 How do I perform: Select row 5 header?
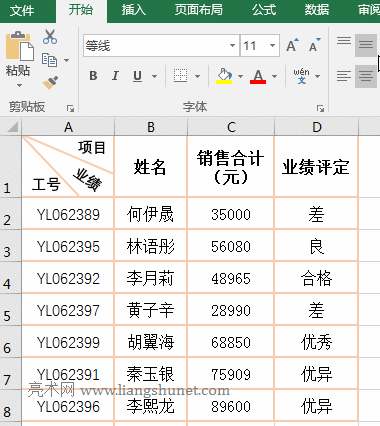11,309
